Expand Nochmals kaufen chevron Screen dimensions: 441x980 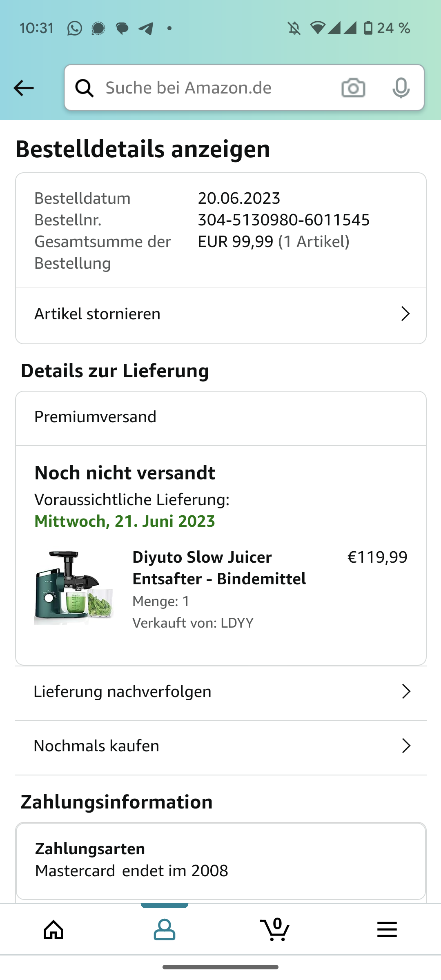coord(405,746)
